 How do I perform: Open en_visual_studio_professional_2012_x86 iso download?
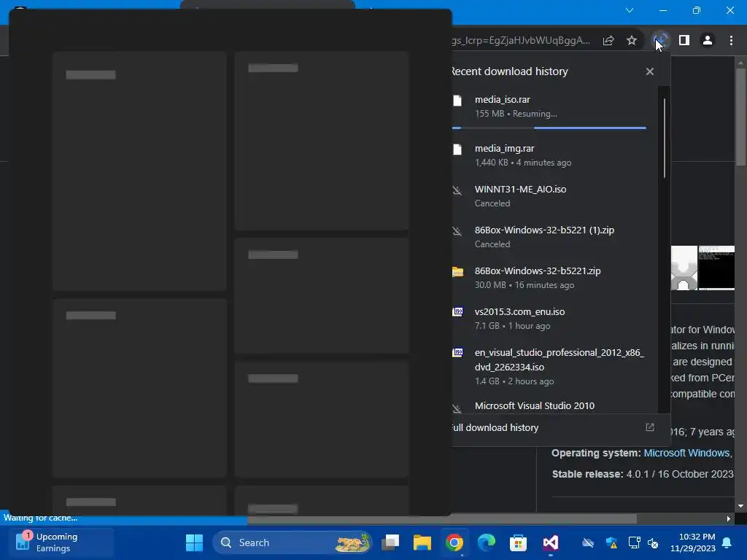click(555, 366)
